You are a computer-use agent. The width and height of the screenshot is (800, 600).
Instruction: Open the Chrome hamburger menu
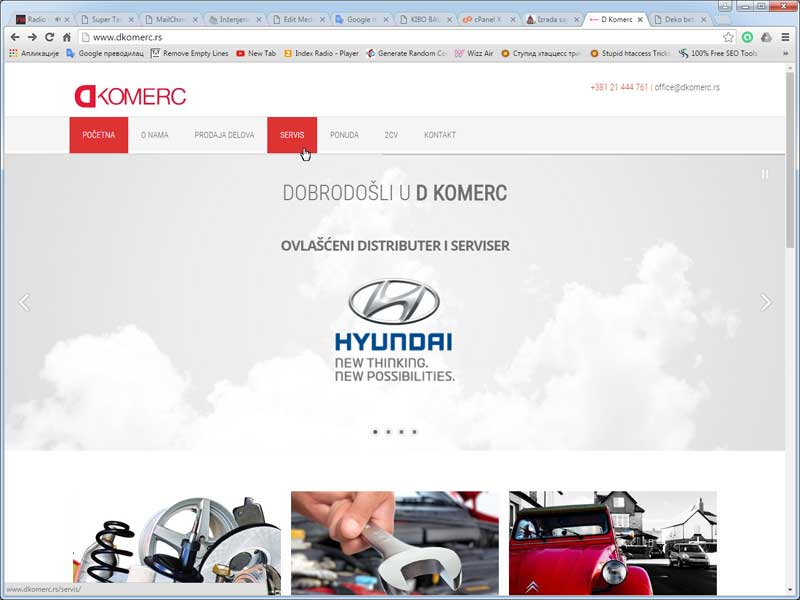tap(785, 37)
